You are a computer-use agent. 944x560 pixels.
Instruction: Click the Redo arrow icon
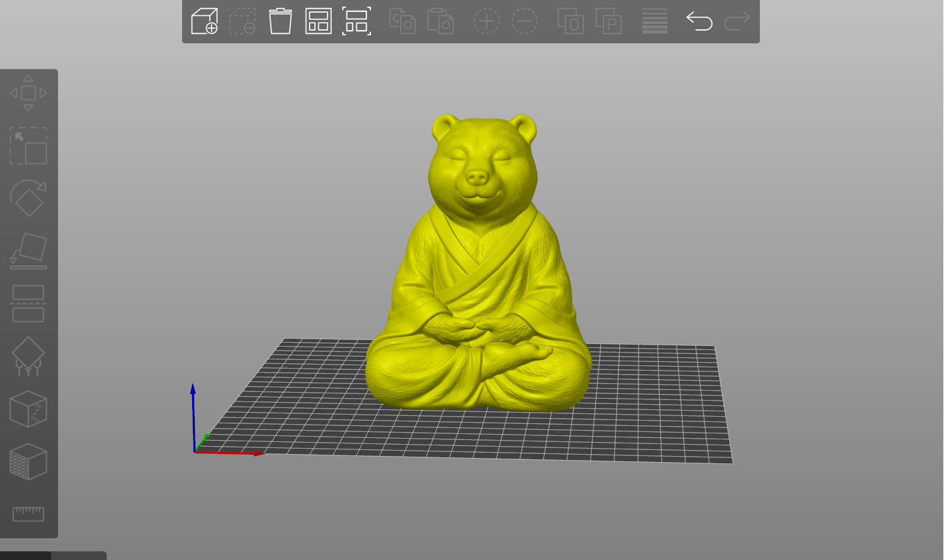point(738,21)
